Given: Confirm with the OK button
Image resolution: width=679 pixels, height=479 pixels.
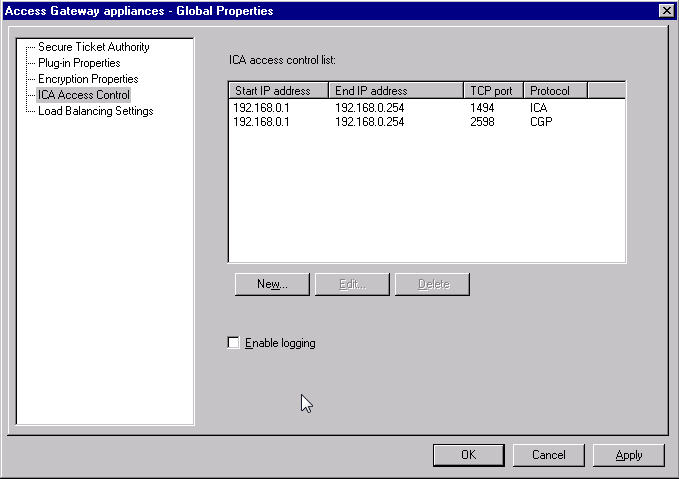Looking at the screenshot, I should pos(469,455).
